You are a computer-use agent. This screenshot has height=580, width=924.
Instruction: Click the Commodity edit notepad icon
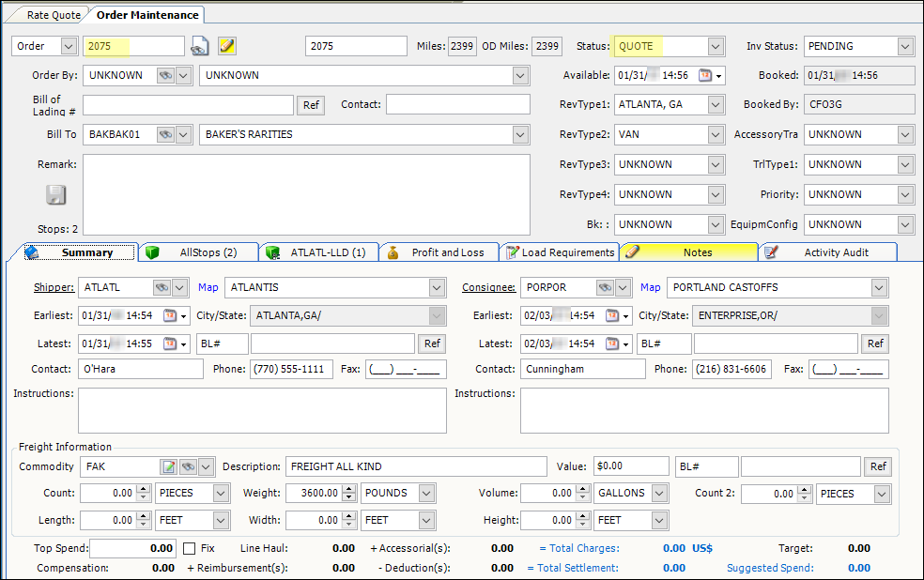pos(169,466)
